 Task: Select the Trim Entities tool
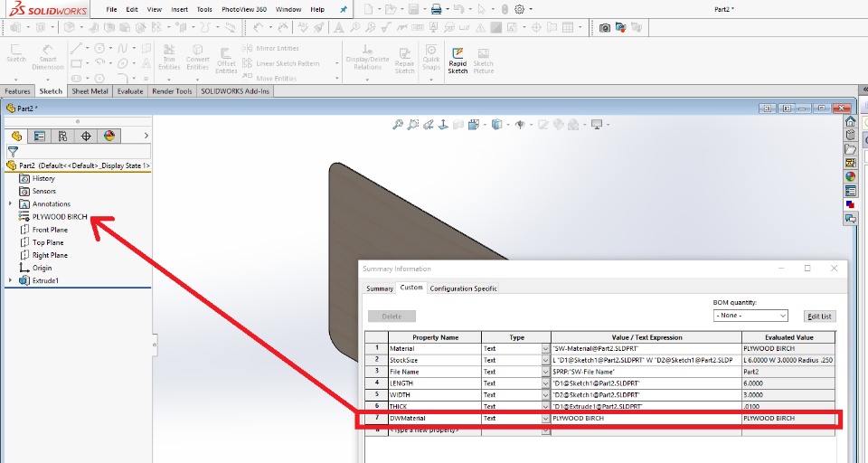pyautogui.click(x=169, y=56)
